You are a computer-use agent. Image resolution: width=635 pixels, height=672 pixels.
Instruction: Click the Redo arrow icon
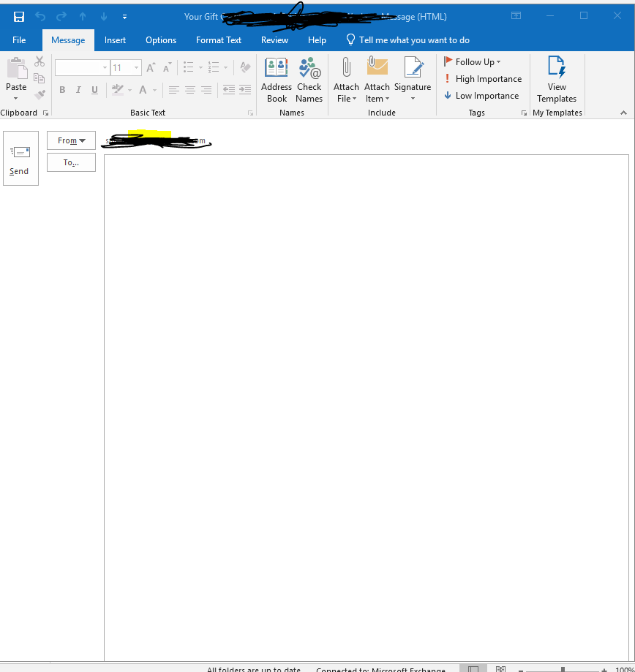point(61,17)
